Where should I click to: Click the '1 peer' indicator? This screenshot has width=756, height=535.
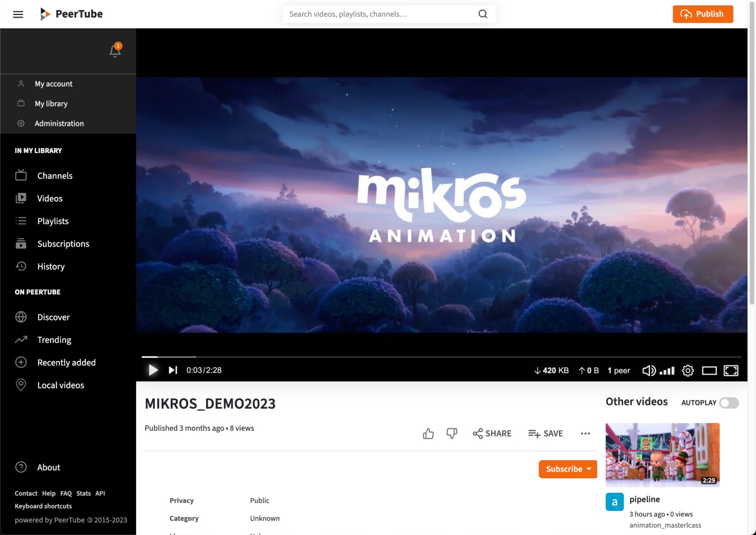[619, 370]
